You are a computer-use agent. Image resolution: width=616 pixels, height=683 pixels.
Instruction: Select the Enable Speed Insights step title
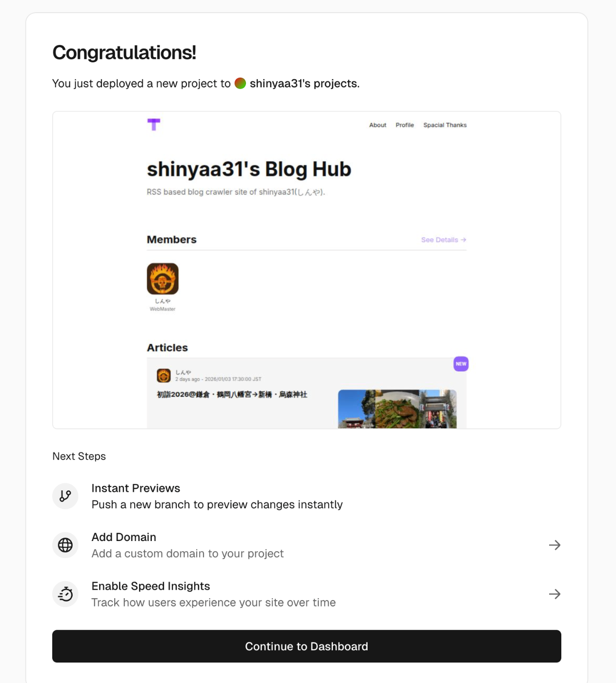[151, 586]
